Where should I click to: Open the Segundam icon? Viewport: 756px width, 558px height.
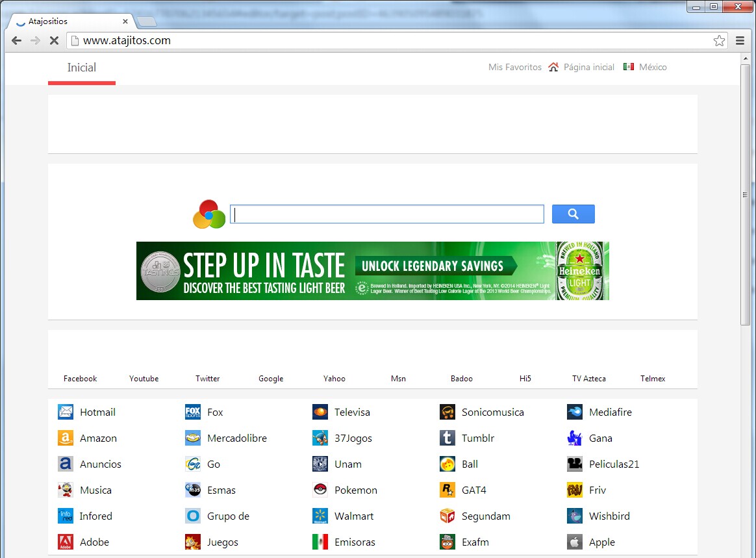[447, 516]
